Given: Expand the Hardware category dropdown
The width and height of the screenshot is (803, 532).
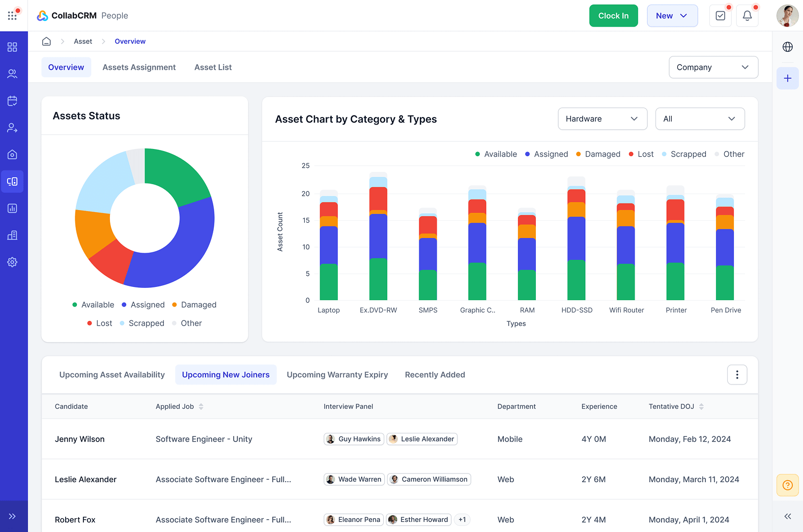Looking at the screenshot, I should (x=602, y=119).
